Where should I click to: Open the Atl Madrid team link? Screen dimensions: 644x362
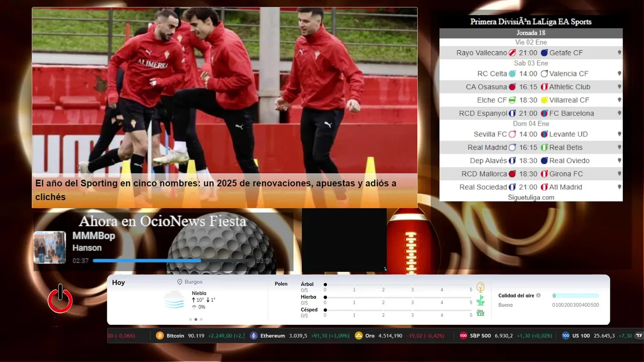coord(566,187)
